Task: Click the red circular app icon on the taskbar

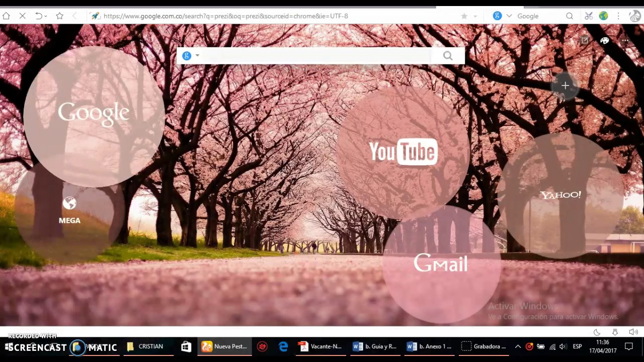Action: 262,346
